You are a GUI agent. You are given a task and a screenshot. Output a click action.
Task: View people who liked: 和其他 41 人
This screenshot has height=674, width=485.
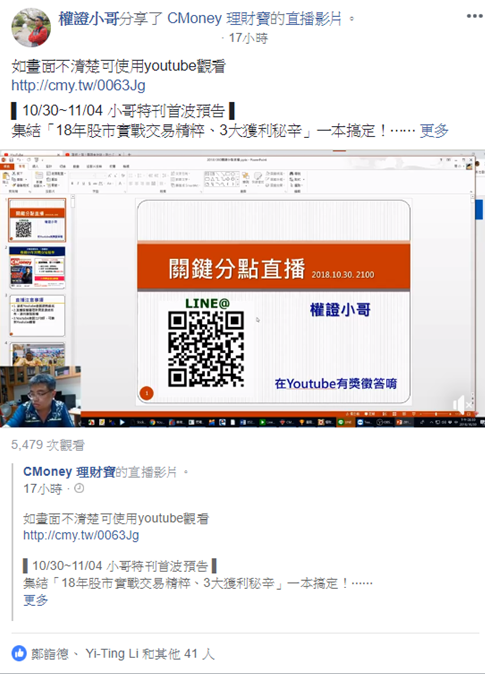pos(178,654)
